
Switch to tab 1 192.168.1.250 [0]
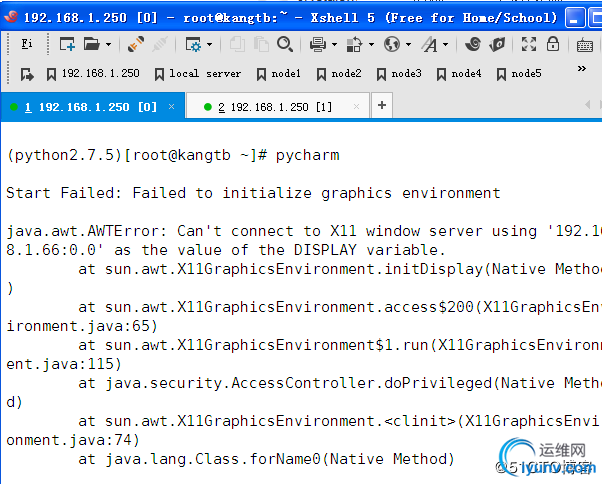[x=93, y=107]
